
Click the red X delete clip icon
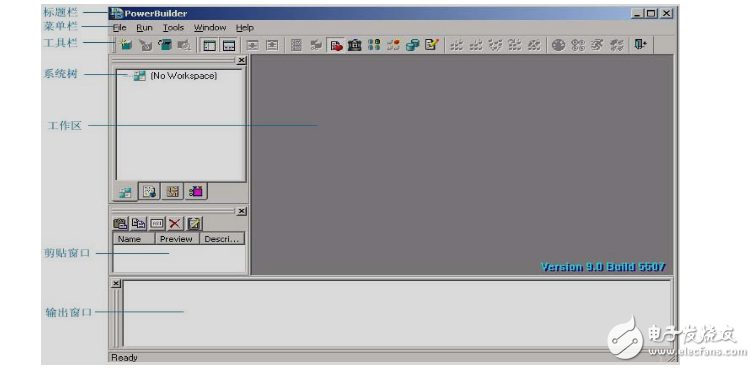[x=175, y=223]
